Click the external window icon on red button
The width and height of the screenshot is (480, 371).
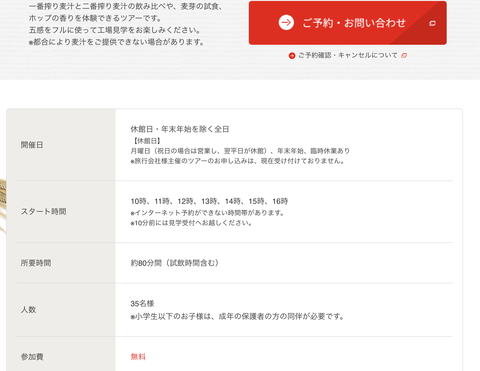432,23
